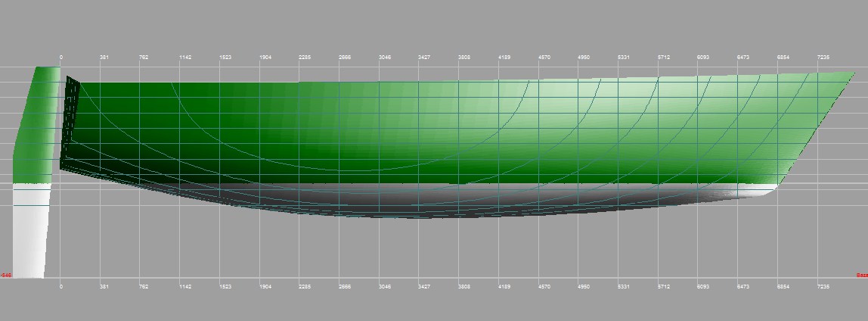Viewport: 868px width, 321px height.
Task: Click the 4189 label on the bottom ruler
Action: click(504, 287)
